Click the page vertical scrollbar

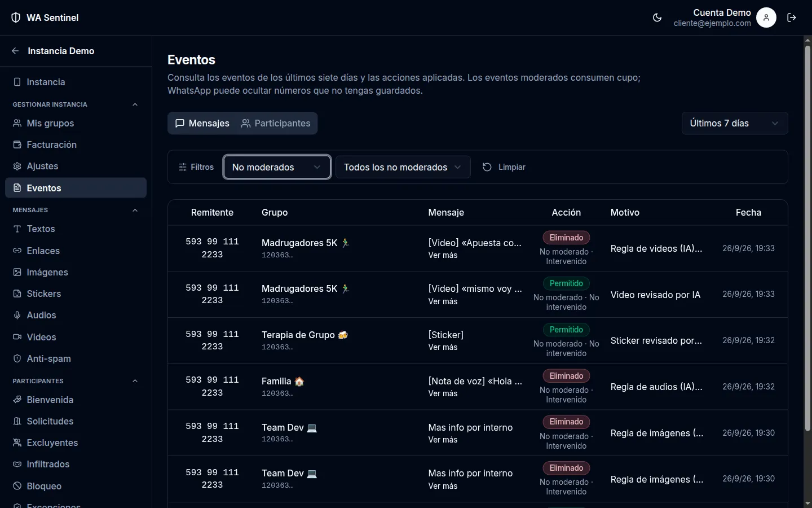tap(807, 237)
